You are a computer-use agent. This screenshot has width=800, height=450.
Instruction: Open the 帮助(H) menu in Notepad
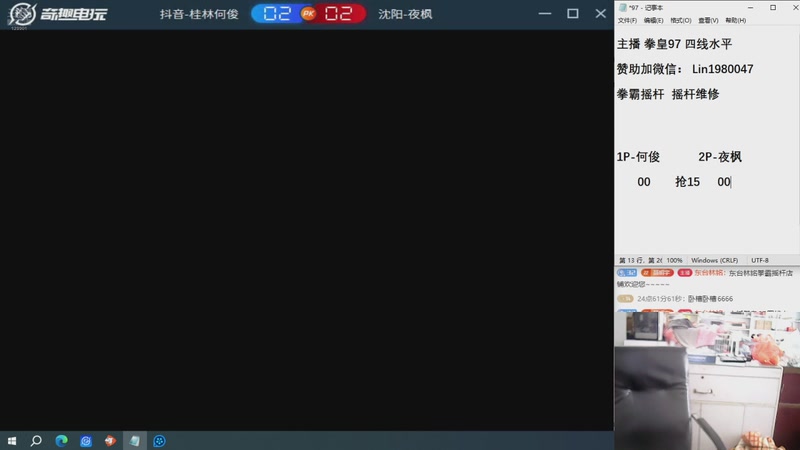(734, 20)
